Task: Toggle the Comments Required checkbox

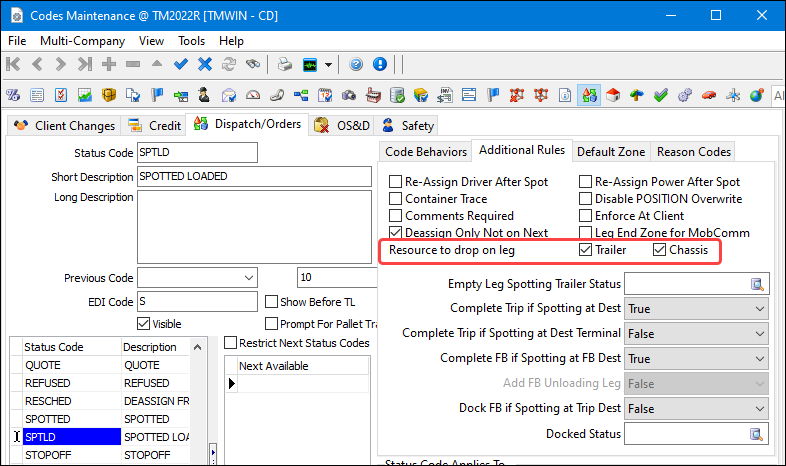Action: point(396,216)
